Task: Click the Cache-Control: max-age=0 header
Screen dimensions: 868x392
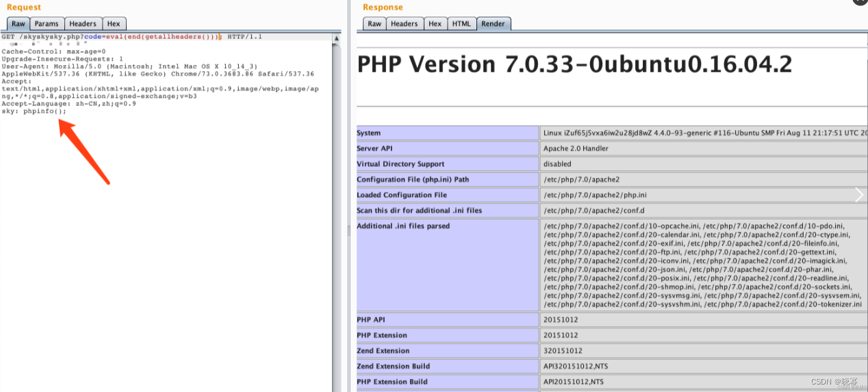Action: click(53, 51)
